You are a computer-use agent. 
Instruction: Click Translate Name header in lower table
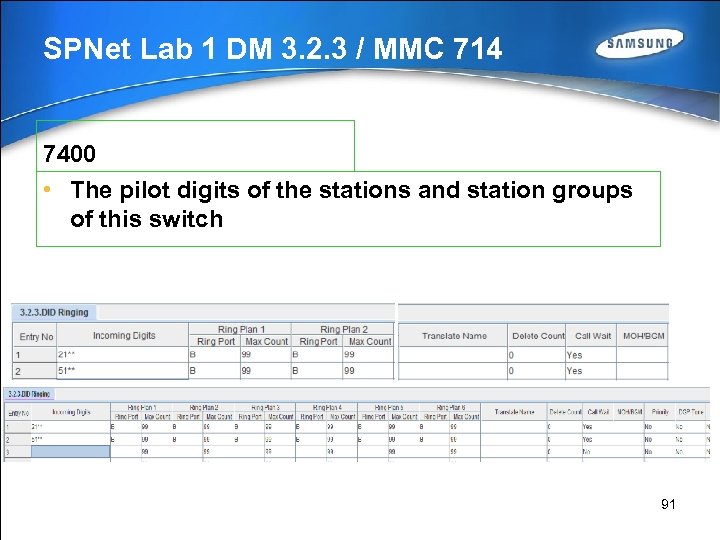click(514, 412)
